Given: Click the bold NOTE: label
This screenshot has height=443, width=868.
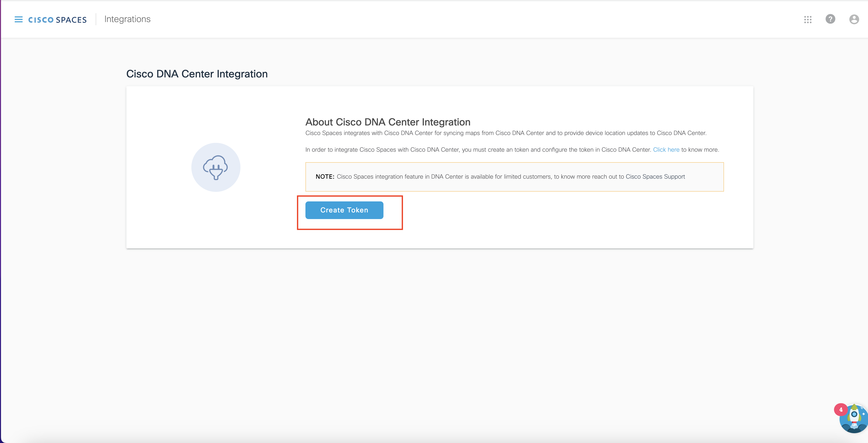Looking at the screenshot, I should [x=325, y=177].
